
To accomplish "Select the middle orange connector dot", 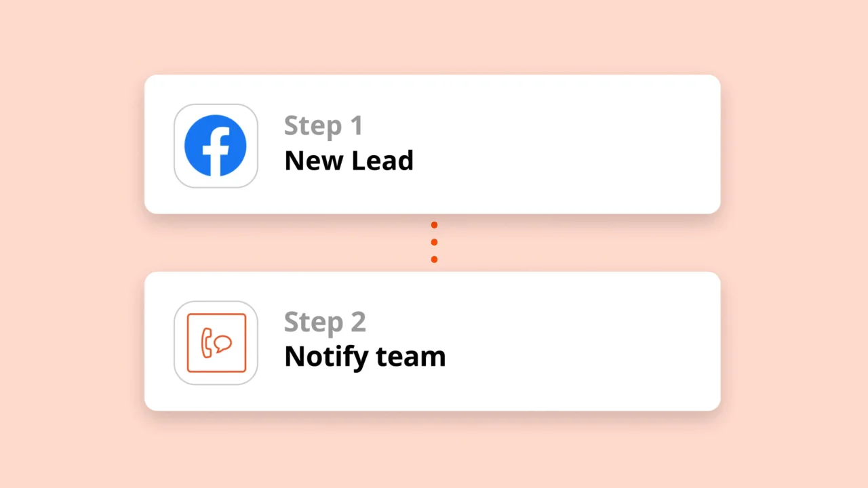I will tap(434, 242).
